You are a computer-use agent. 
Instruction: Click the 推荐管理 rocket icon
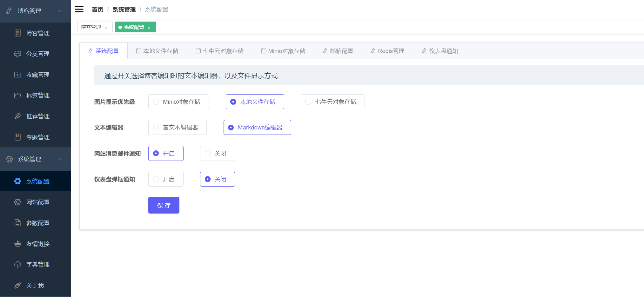pyautogui.click(x=18, y=116)
